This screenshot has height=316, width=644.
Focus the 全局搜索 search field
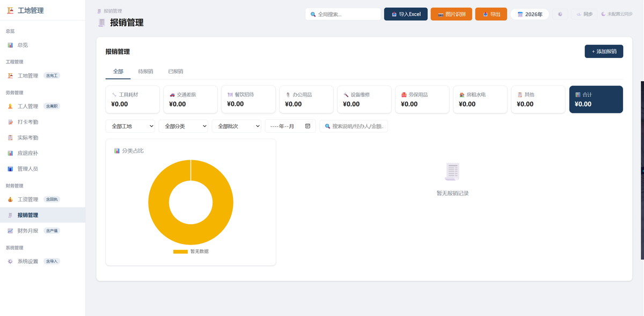(343, 14)
